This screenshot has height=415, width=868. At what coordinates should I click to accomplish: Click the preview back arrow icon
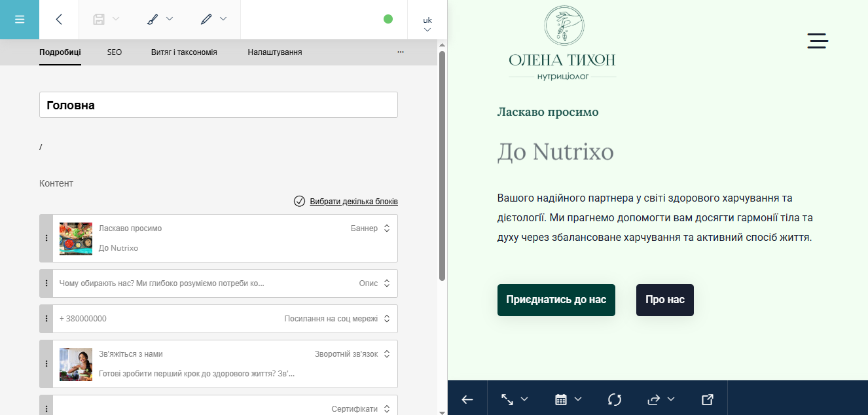point(467,399)
